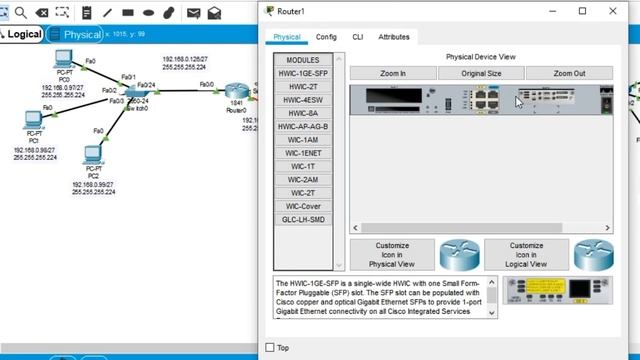Click Zoom Out button

click(569, 73)
